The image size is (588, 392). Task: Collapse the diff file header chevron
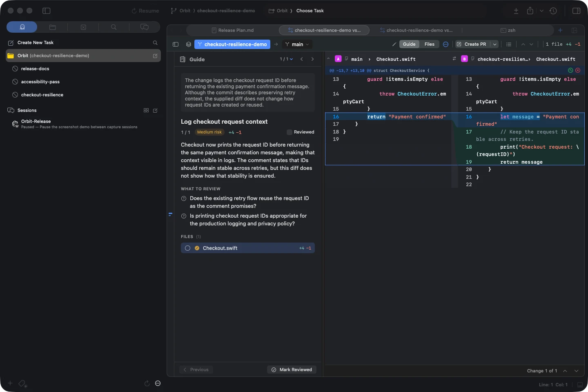coord(328,59)
